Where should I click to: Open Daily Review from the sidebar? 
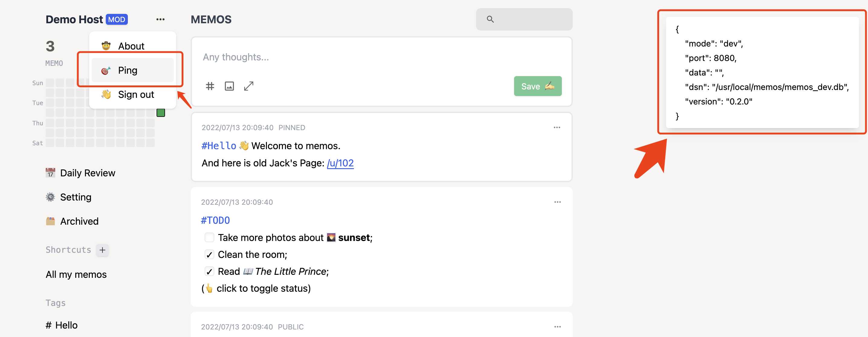click(x=87, y=173)
